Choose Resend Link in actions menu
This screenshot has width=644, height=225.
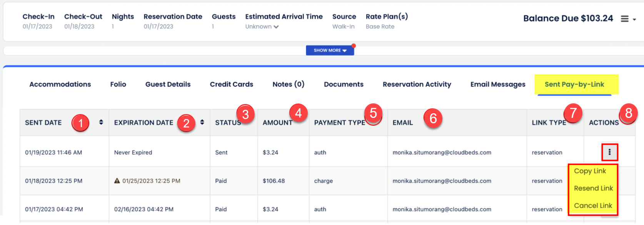593,188
